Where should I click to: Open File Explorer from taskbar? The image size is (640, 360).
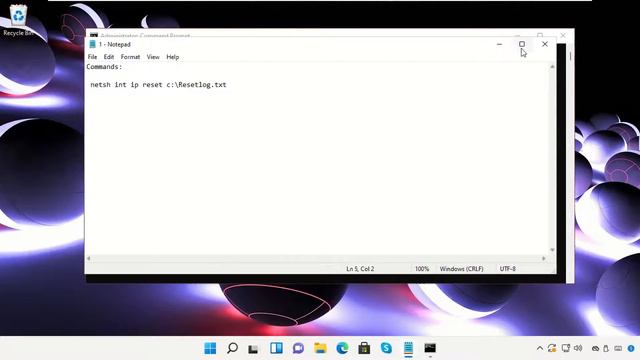(320, 348)
